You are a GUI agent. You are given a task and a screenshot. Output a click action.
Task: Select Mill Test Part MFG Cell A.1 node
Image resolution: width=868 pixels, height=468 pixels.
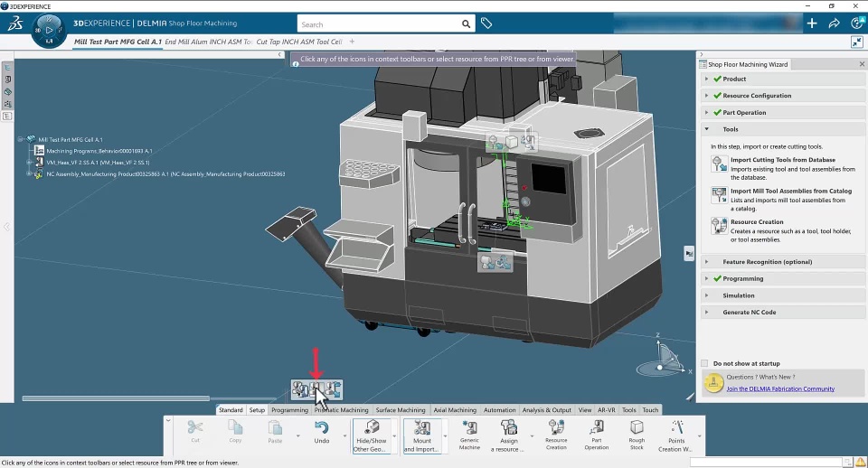coord(70,139)
